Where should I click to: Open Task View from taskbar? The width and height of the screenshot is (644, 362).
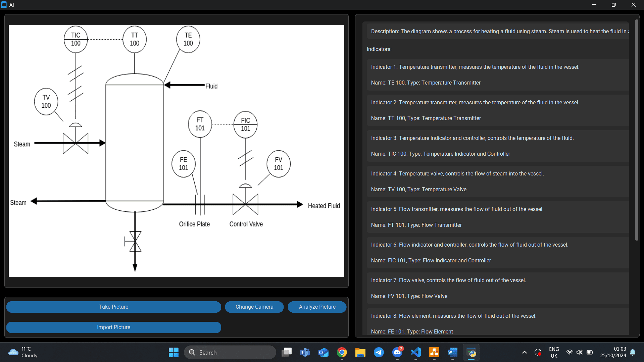click(x=287, y=352)
